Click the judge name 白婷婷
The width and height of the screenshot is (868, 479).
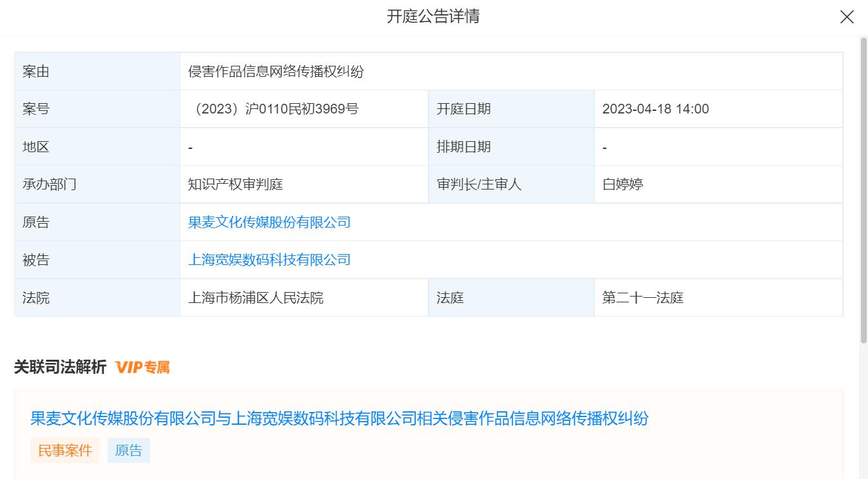coord(622,184)
